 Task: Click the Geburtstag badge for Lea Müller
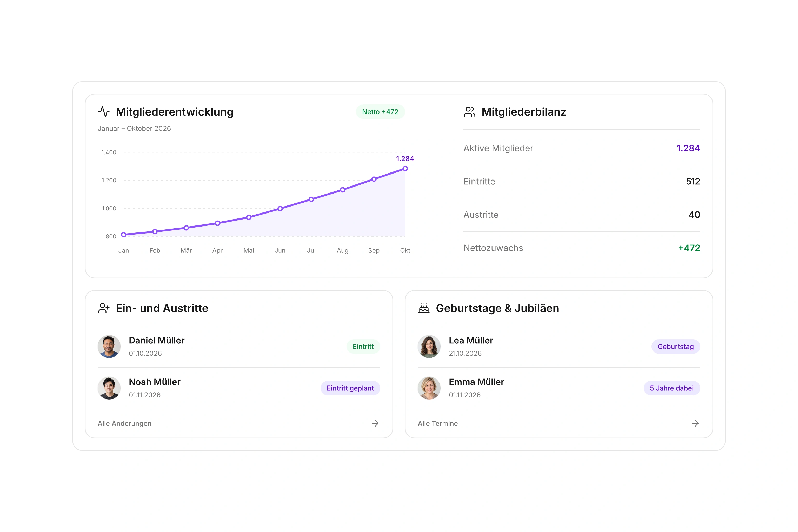(675, 347)
